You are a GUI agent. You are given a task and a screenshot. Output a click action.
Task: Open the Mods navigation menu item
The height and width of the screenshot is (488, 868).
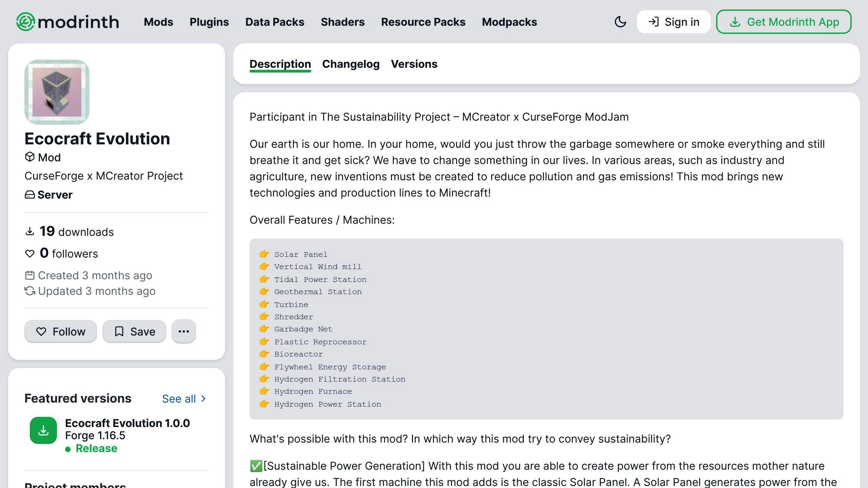(x=159, y=21)
